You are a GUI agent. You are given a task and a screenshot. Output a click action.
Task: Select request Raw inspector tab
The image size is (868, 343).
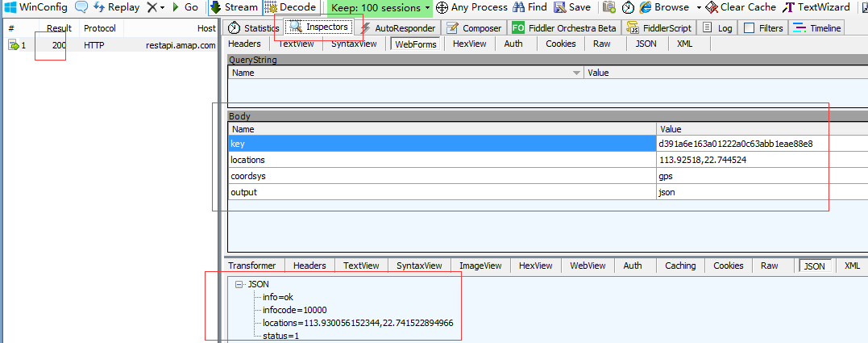(601, 44)
